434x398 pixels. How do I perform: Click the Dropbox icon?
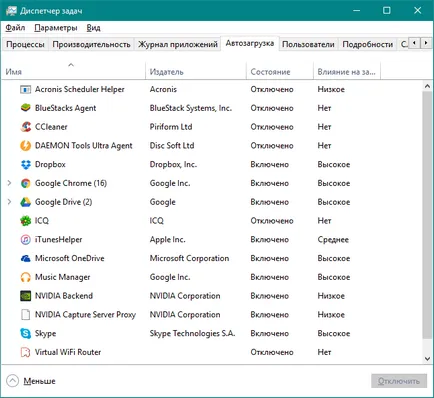(25, 164)
